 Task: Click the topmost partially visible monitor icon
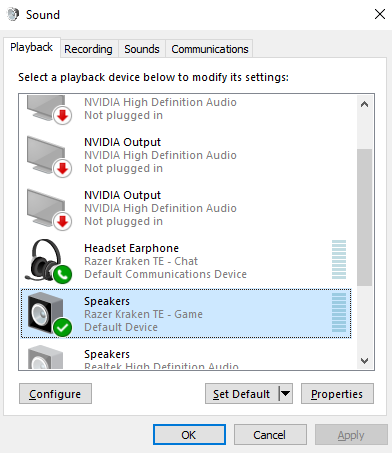(x=46, y=108)
